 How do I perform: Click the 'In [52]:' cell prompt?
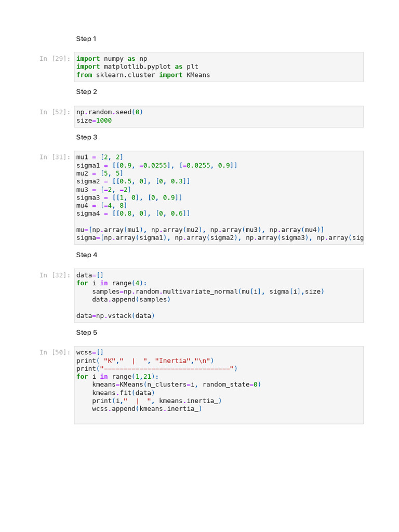55,112
